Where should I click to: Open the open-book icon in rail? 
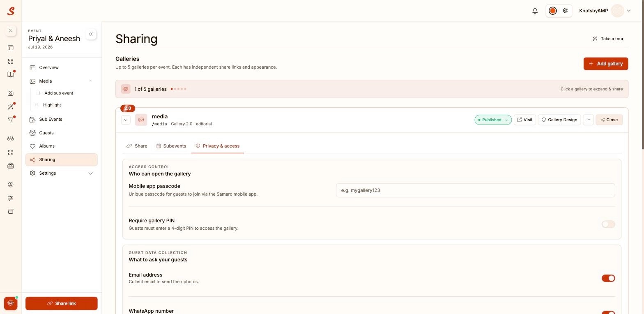click(x=11, y=74)
